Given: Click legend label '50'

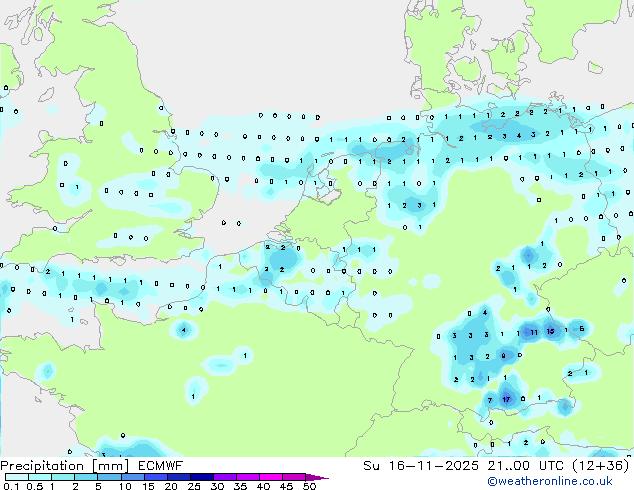Looking at the screenshot, I should (x=309, y=486).
